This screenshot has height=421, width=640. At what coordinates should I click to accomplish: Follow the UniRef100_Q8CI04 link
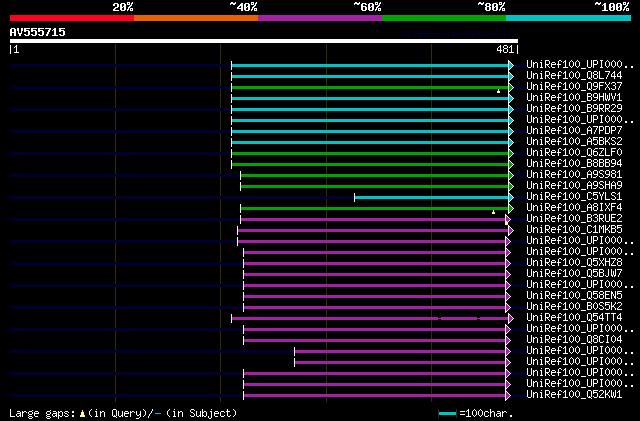point(574,340)
